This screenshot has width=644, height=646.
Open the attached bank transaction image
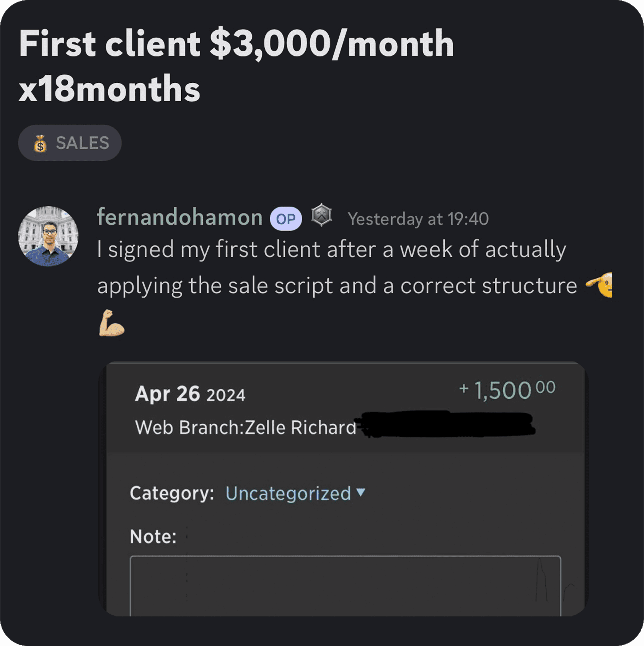[x=344, y=489]
